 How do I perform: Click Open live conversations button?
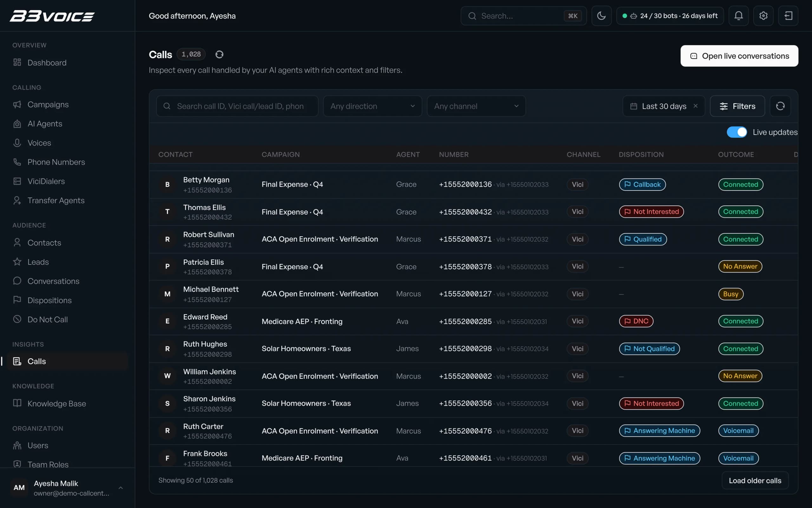(x=739, y=56)
